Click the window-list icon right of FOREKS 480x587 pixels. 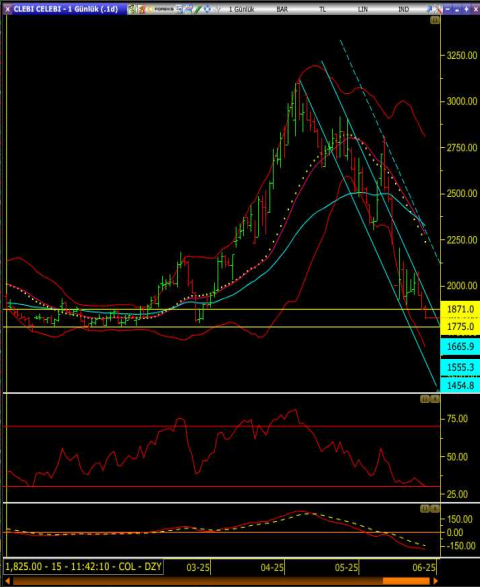(x=180, y=9)
